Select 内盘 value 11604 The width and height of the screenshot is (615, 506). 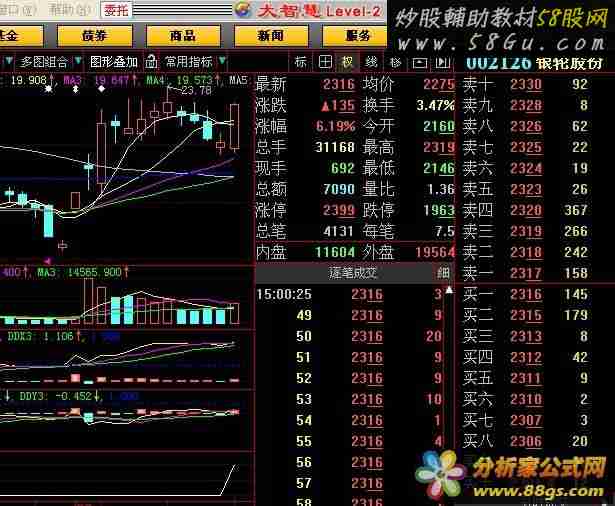[335, 252]
